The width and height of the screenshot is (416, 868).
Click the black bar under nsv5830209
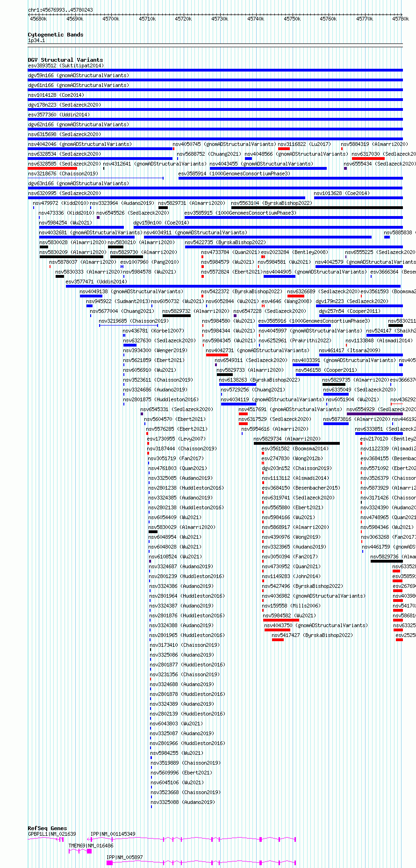(72, 257)
